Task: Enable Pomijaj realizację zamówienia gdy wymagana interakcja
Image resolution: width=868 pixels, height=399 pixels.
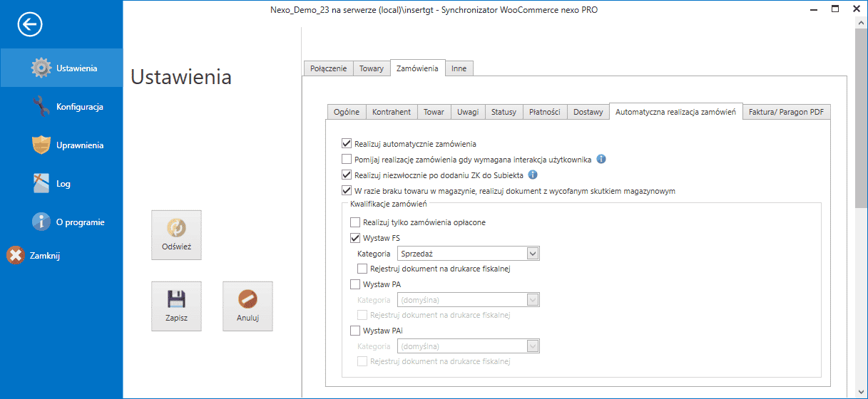Action: (x=347, y=160)
